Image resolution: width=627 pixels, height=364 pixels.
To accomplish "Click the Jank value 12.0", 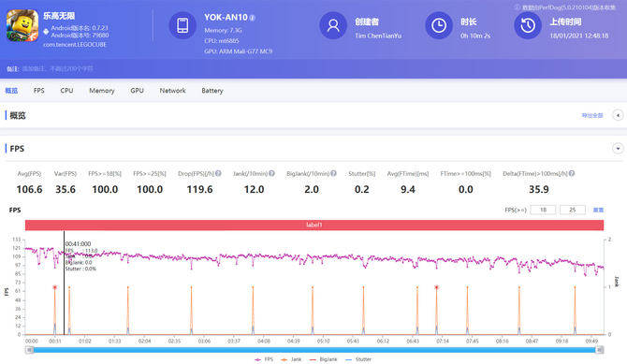I will [254, 189].
